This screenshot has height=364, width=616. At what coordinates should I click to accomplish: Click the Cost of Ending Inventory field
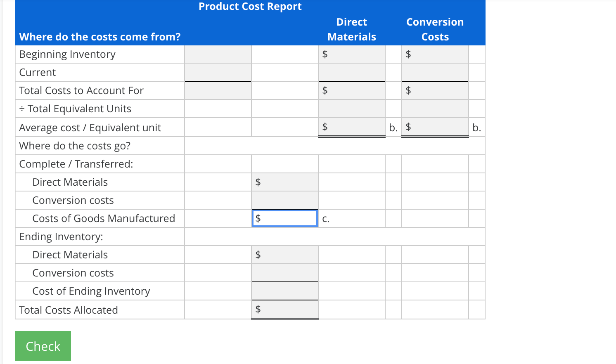click(285, 291)
